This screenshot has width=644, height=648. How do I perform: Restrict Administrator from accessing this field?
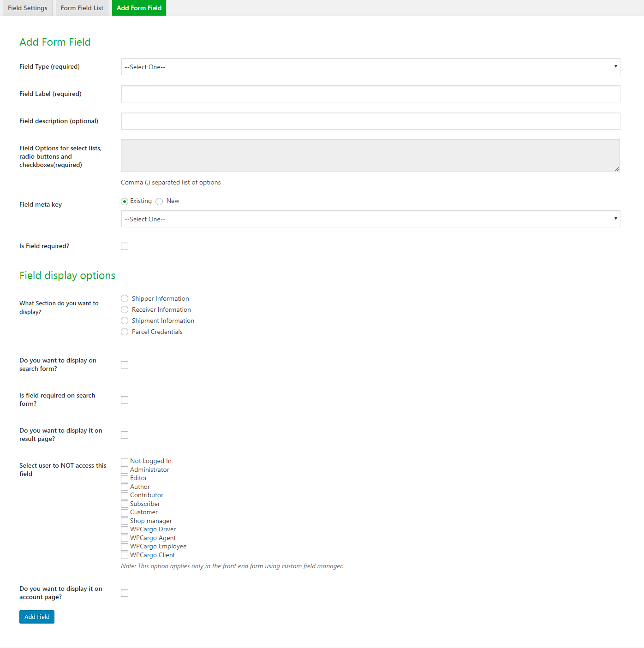[x=125, y=470]
